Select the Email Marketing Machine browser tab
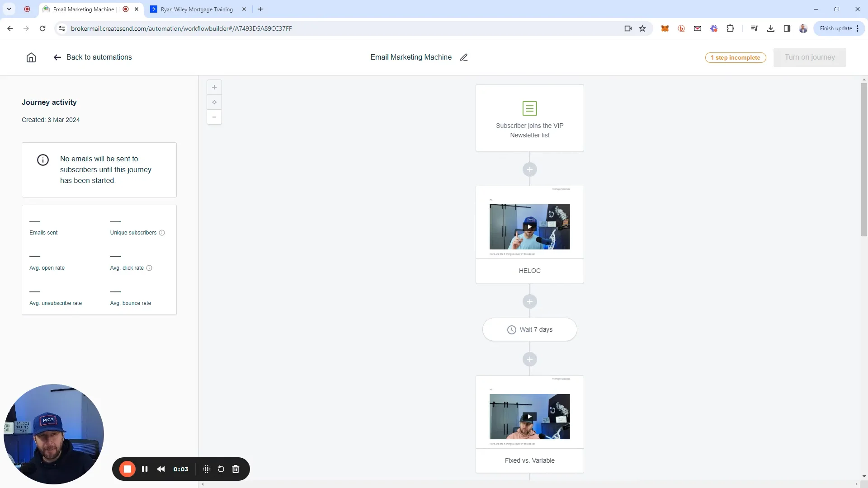 (84, 9)
